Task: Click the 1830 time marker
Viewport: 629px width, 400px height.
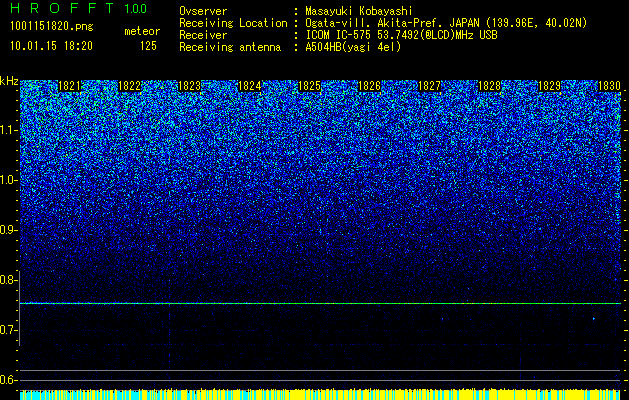Action: [609, 86]
